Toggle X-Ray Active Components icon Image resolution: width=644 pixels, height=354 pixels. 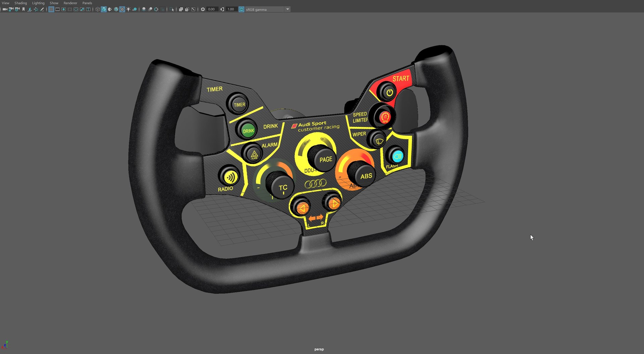[x=187, y=9]
